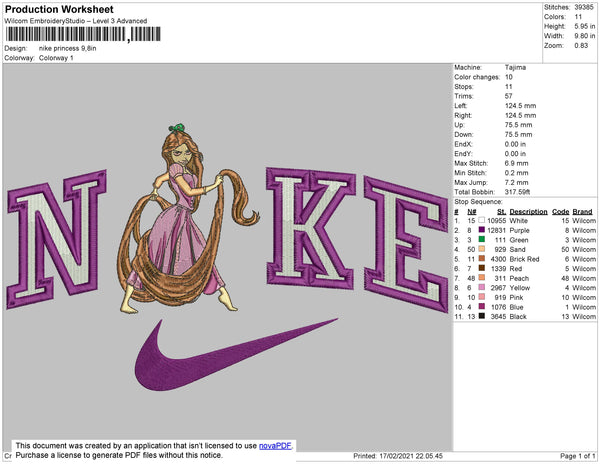Click the purple swoosh in the design
Screen dimensions: 600x464
236,354
